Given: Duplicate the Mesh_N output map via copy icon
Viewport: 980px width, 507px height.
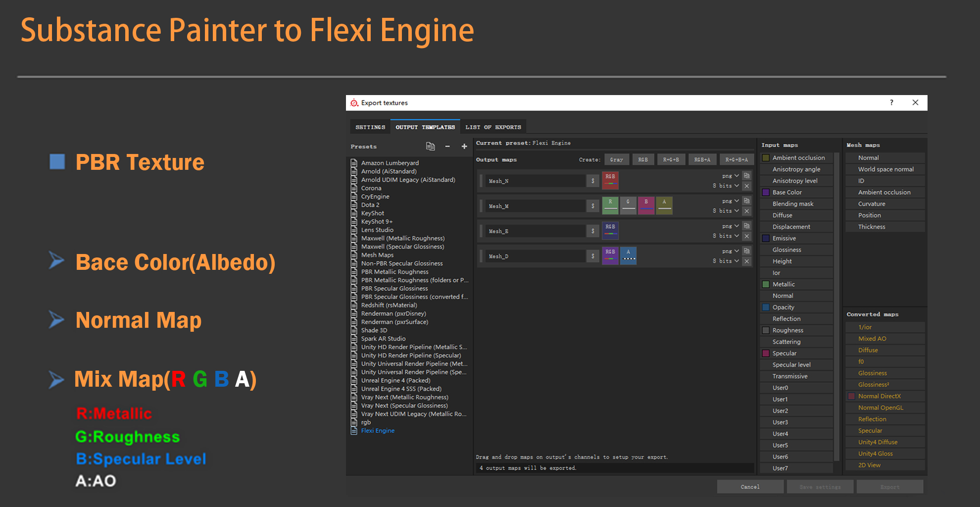Looking at the screenshot, I should tap(747, 176).
